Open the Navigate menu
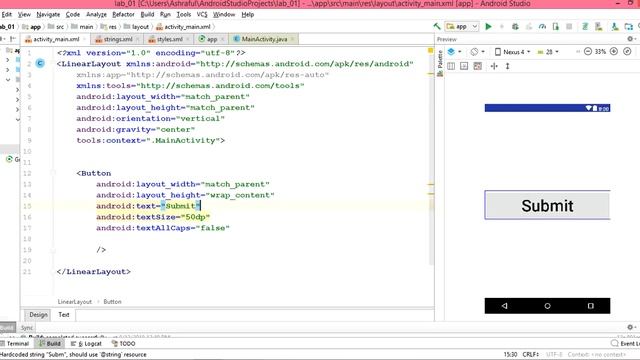The width and height of the screenshot is (640, 360). click(48, 14)
